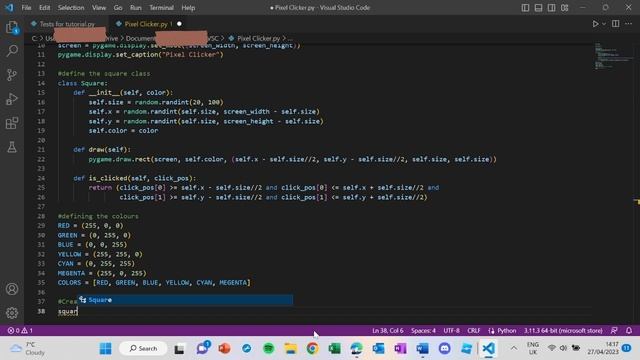Image resolution: width=640 pixels, height=360 pixels.
Task: Open Windows Start menu
Action: [105, 349]
